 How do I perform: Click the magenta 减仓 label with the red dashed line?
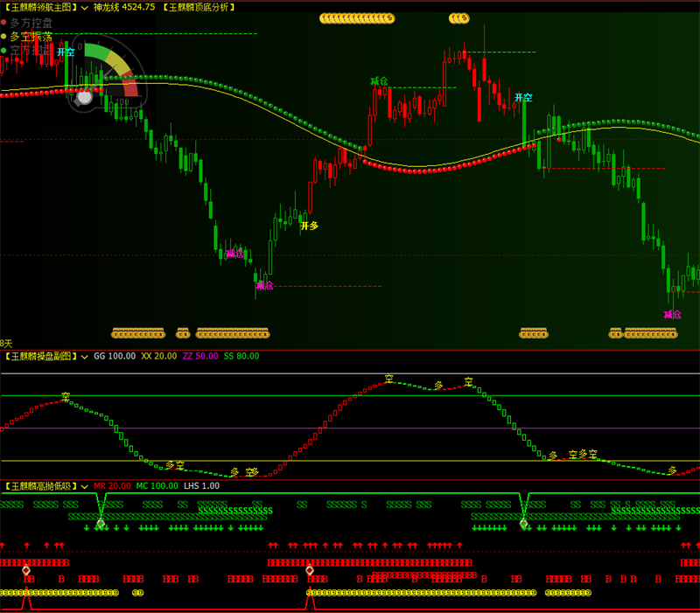point(264,286)
